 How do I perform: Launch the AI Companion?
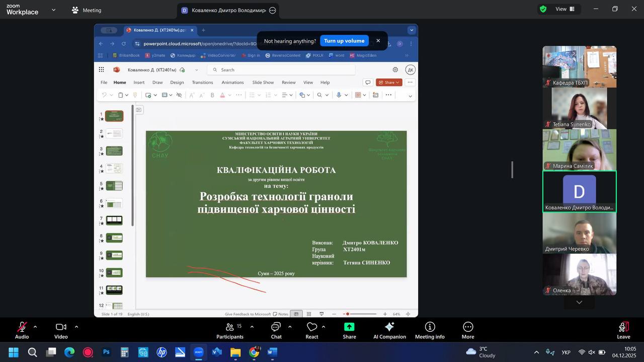tap(389, 330)
